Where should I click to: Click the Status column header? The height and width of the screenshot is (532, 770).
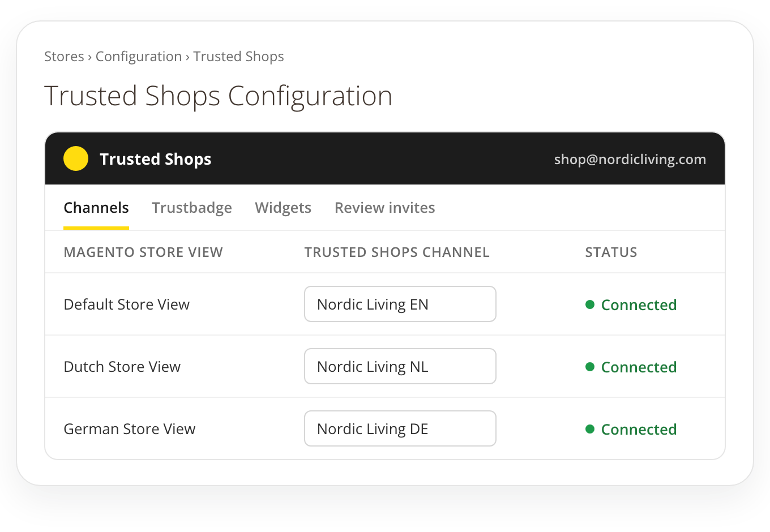point(611,252)
